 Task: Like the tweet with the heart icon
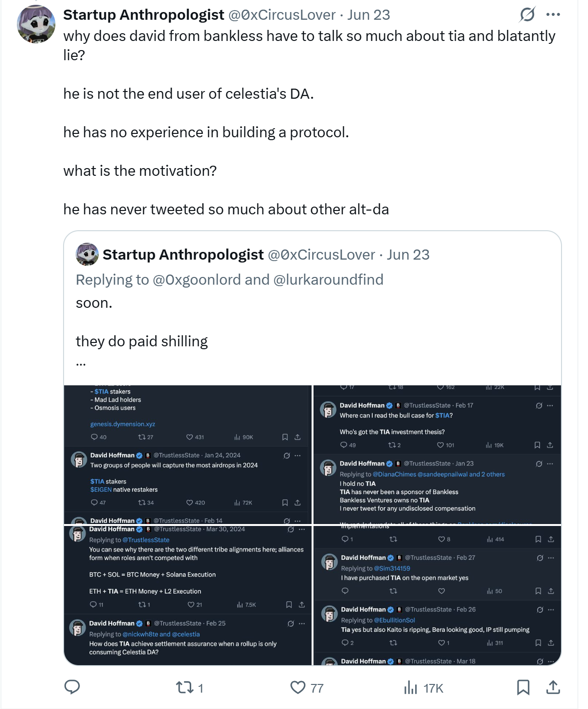pyautogui.click(x=298, y=687)
